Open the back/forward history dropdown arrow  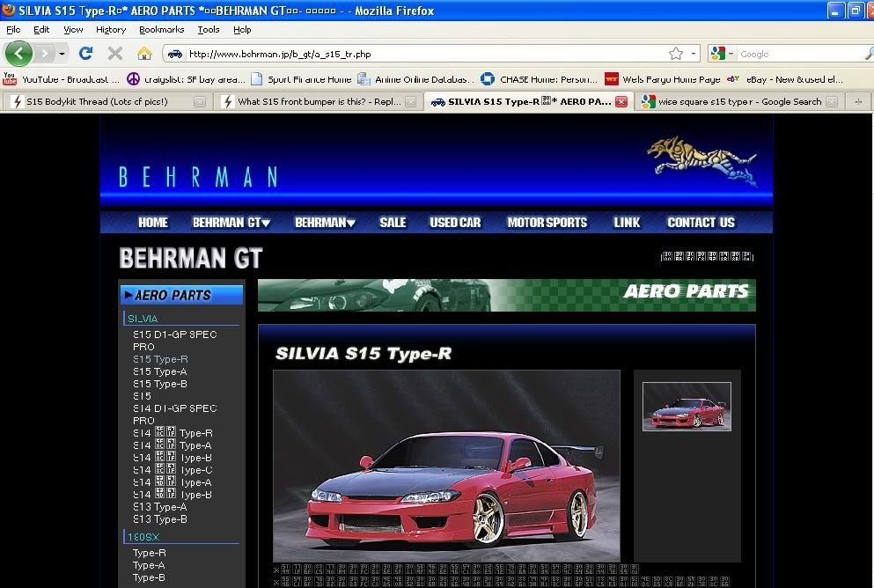pos(62,54)
